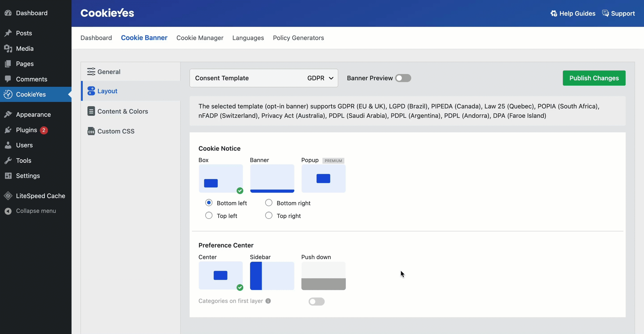
Task: Click the CookieYes logo in header
Action: click(x=107, y=13)
